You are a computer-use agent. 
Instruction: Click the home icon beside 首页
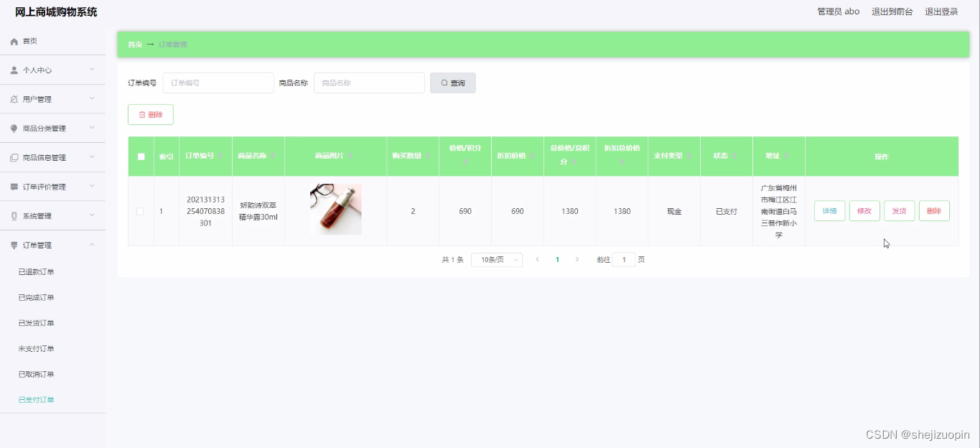[x=14, y=42]
